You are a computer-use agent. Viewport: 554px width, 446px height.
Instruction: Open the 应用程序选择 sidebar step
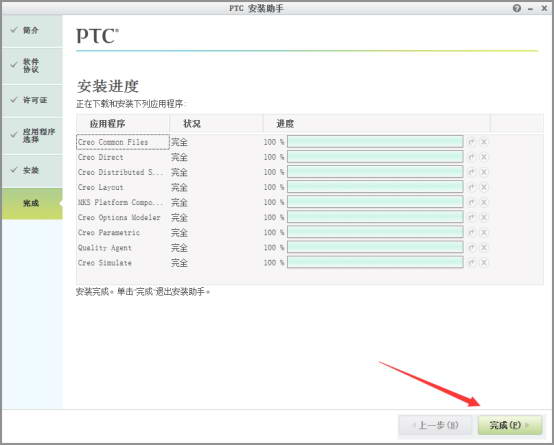click(32, 135)
